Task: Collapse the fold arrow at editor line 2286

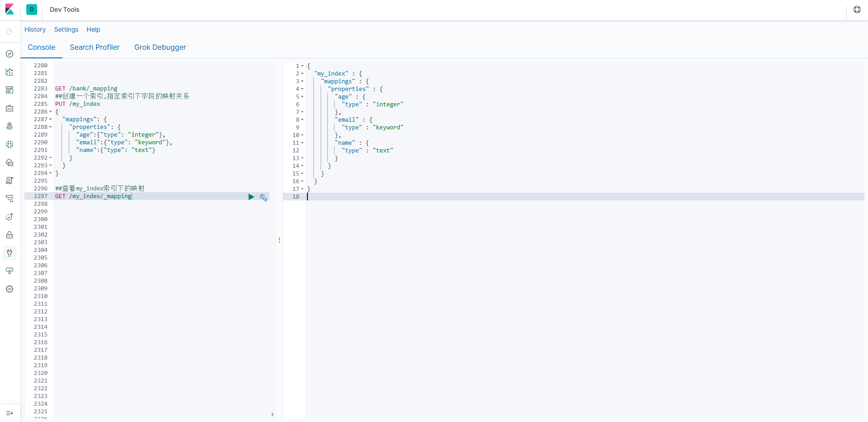Action: [51, 112]
